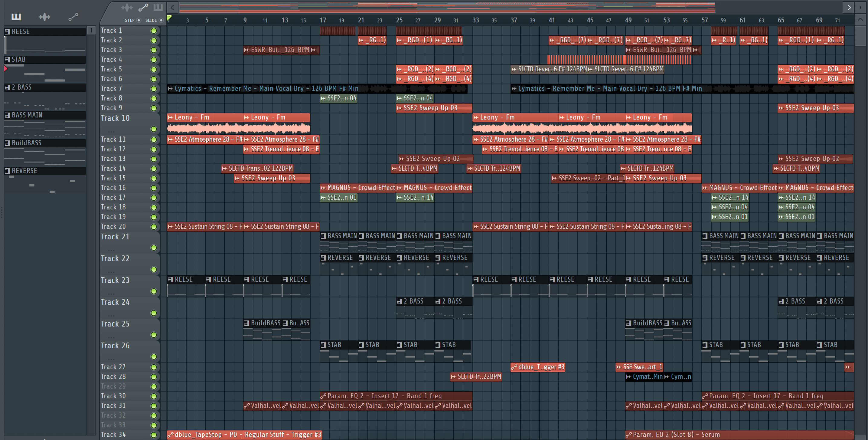Click the scroll-left arrow above timeline

[x=172, y=8]
